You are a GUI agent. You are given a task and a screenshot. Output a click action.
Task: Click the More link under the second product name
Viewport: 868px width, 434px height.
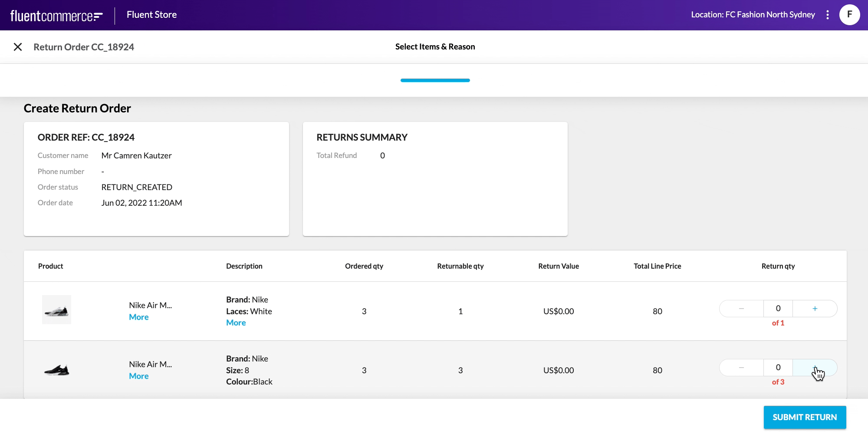click(138, 376)
